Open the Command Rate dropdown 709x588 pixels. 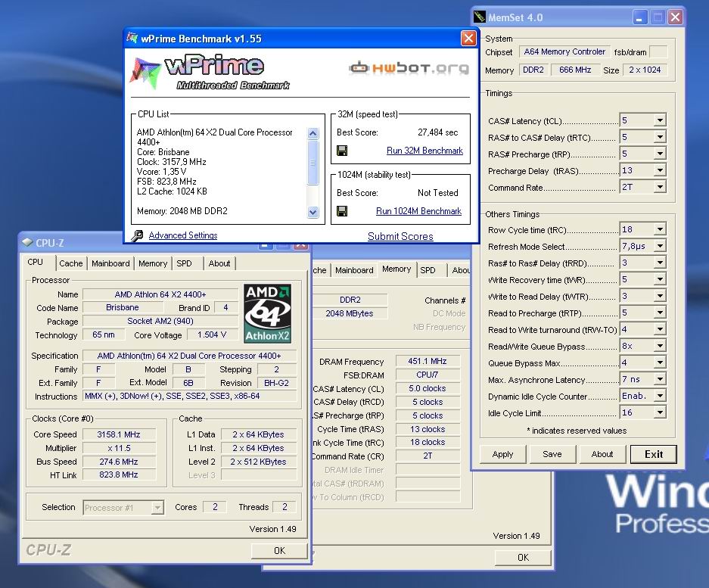point(660,187)
